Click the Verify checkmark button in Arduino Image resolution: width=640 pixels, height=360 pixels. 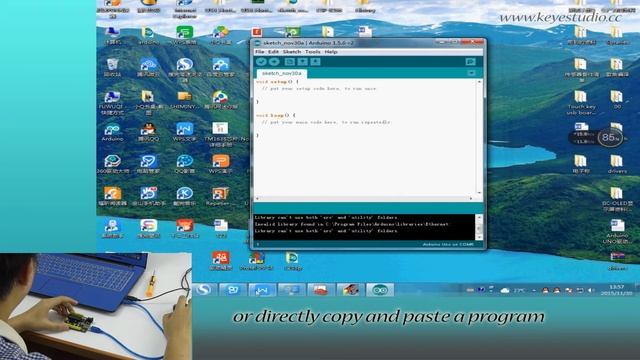[x=261, y=62]
